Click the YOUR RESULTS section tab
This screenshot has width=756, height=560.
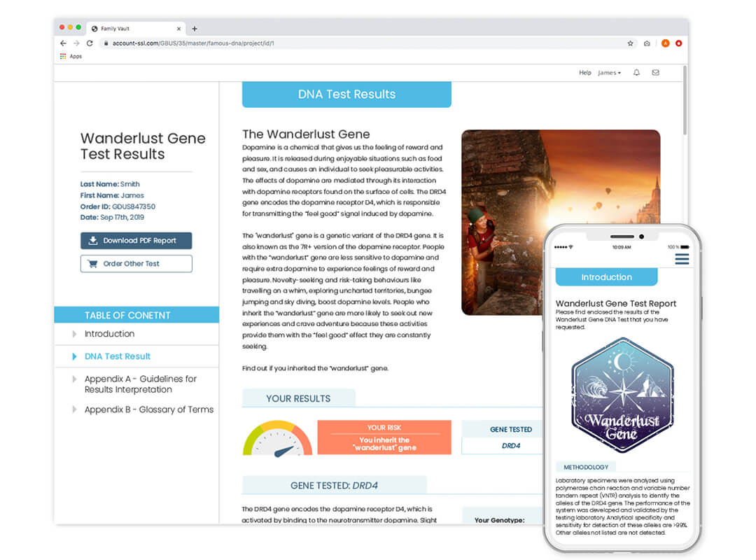tap(298, 398)
